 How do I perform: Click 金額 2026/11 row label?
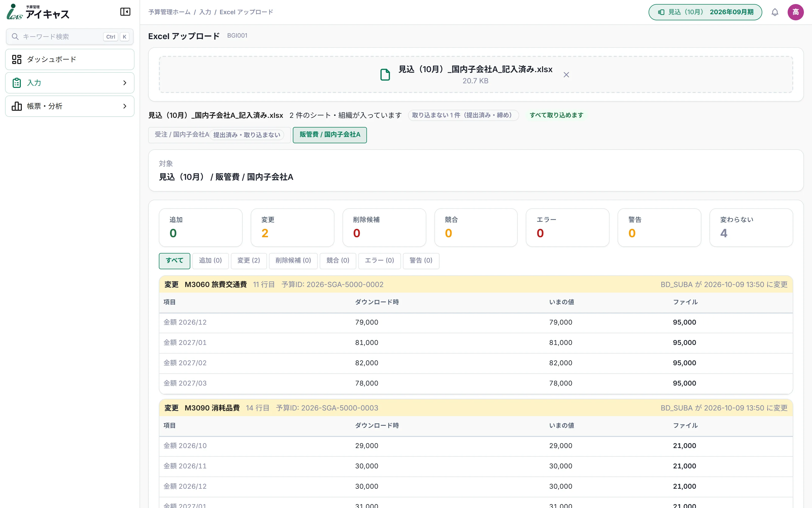pyautogui.click(x=185, y=466)
